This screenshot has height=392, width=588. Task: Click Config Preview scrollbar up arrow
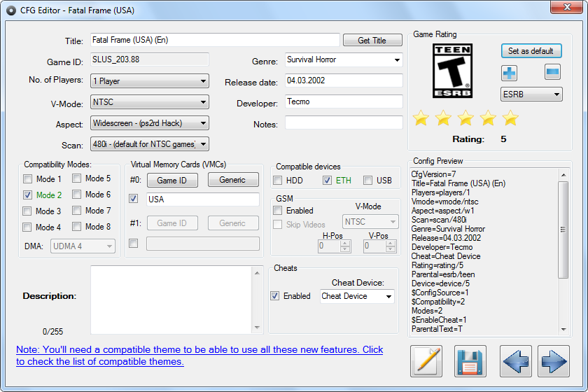[563, 175]
